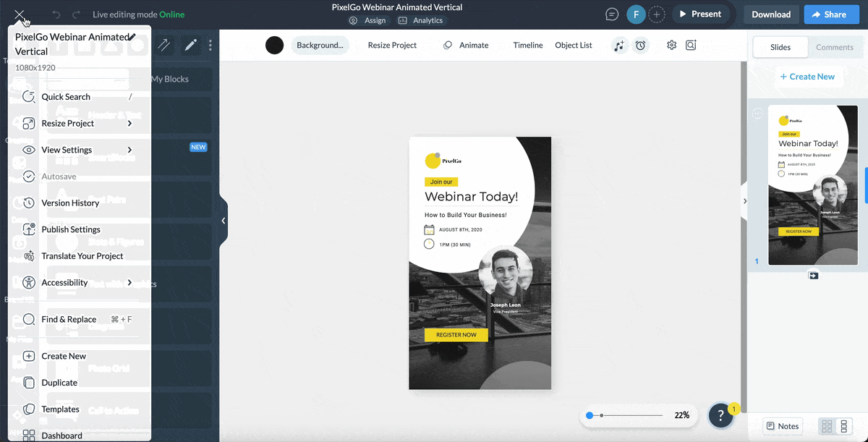Collapse the left panel with the arrow handle
The image size is (868, 442).
(x=224, y=221)
